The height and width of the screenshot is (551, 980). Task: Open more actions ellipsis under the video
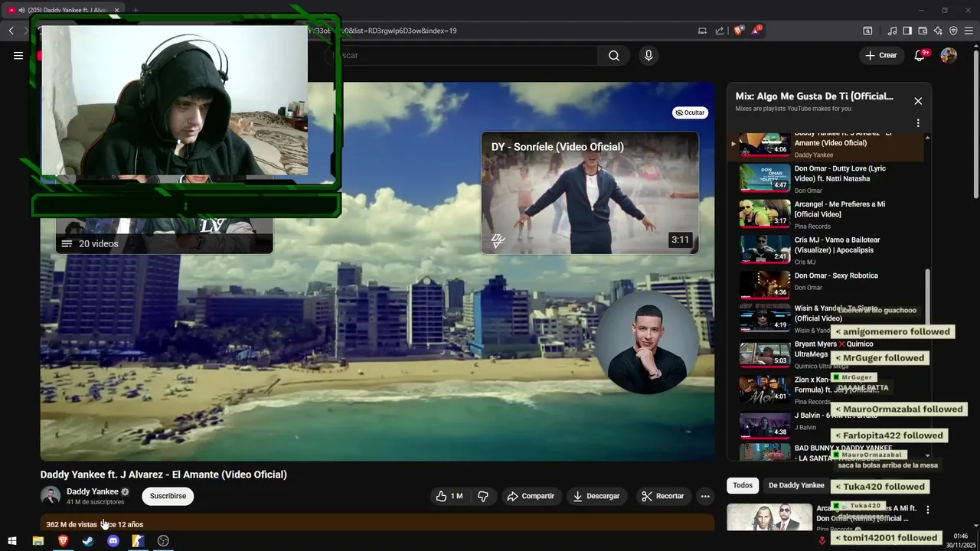click(x=705, y=496)
